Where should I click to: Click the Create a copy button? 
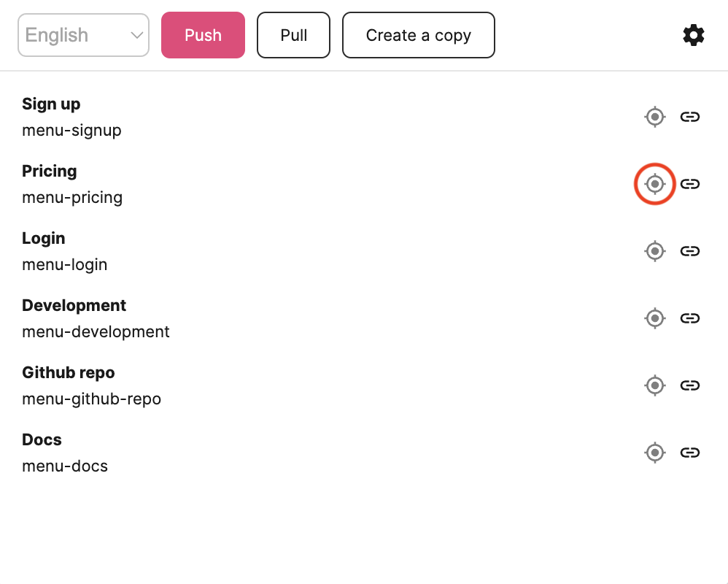coord(418,35)
